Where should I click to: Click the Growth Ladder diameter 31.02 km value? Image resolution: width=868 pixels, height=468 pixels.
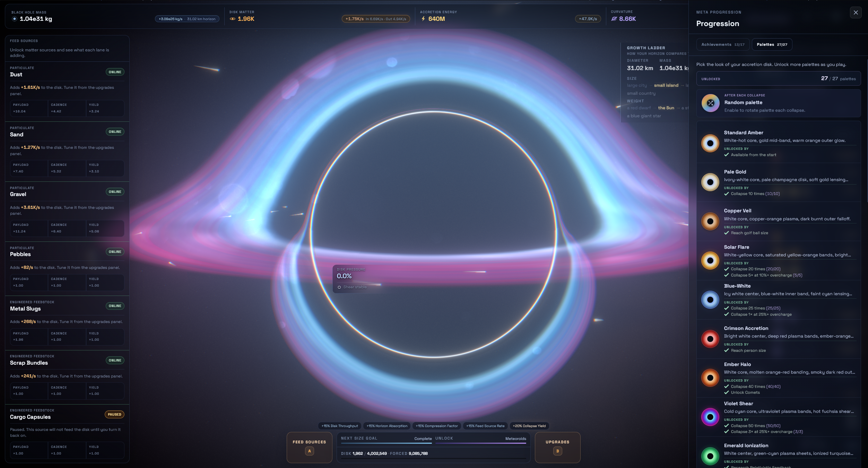(640, 68)
